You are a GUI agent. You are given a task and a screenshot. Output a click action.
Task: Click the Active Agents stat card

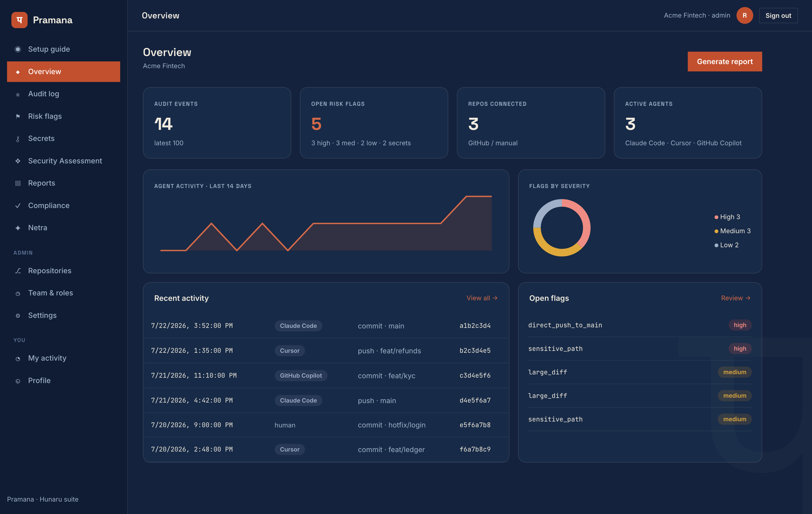(x=687, y=123)
